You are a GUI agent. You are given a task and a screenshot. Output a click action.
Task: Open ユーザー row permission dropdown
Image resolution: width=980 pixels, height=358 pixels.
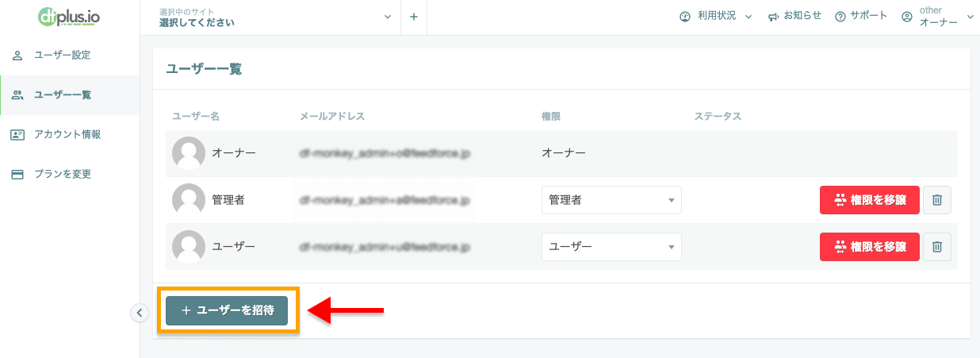coord(611,247)
